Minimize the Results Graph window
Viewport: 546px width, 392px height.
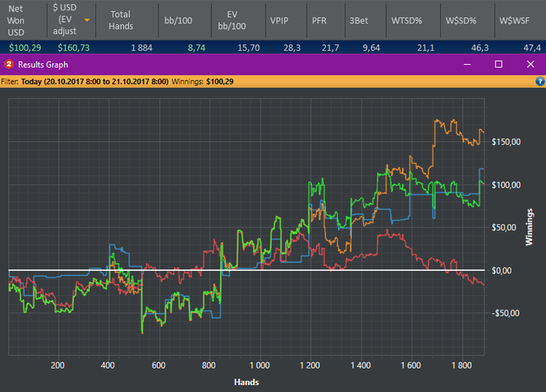click(469, 64)
